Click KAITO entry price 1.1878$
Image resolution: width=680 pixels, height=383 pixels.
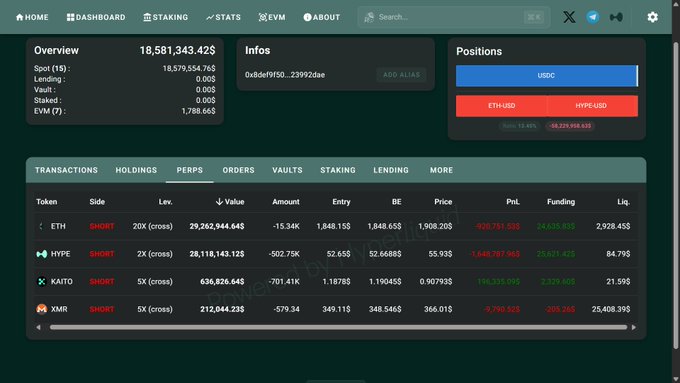pyautogui.click(x=336, y=282)
